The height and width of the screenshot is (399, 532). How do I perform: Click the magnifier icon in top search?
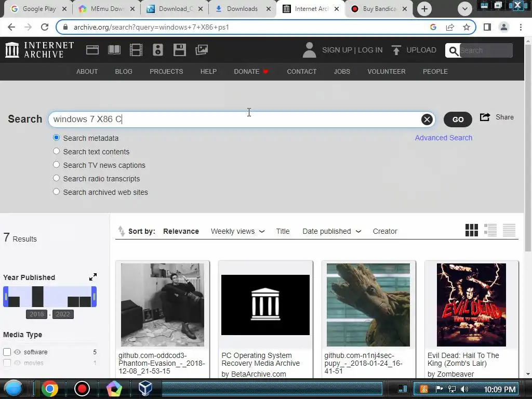[453, 50]
